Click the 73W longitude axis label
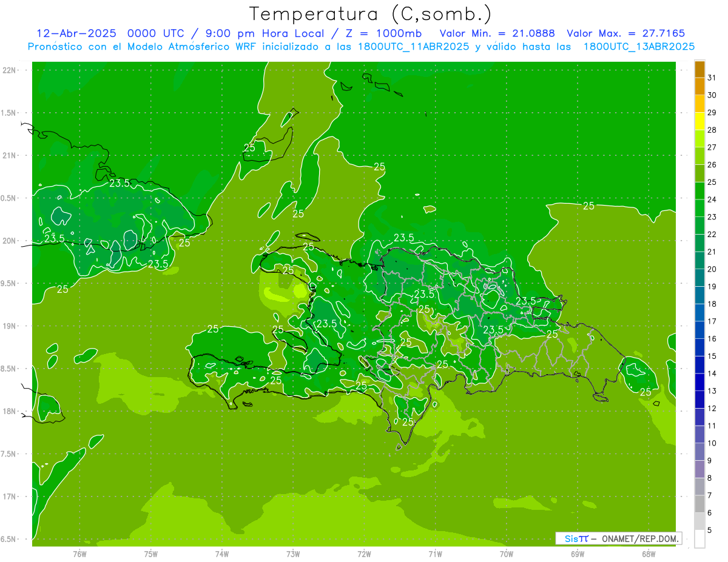Viewport: 728px width, 562px height. 293,554
